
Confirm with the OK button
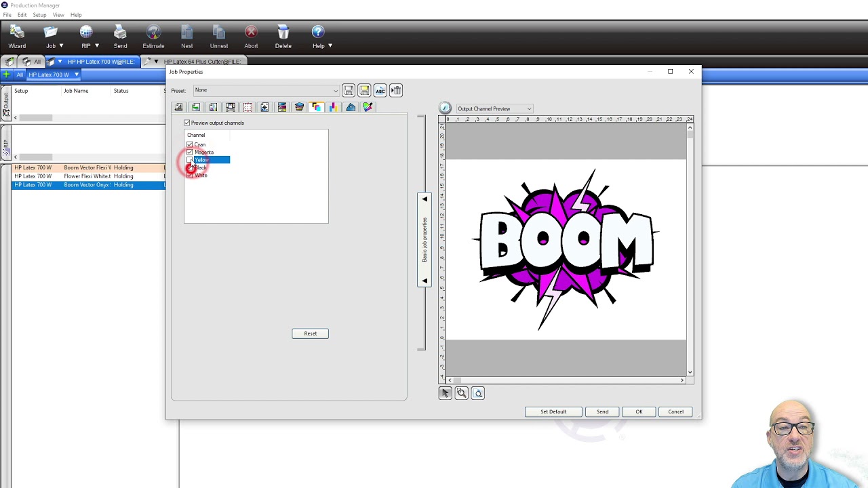(x=639, y=411)
